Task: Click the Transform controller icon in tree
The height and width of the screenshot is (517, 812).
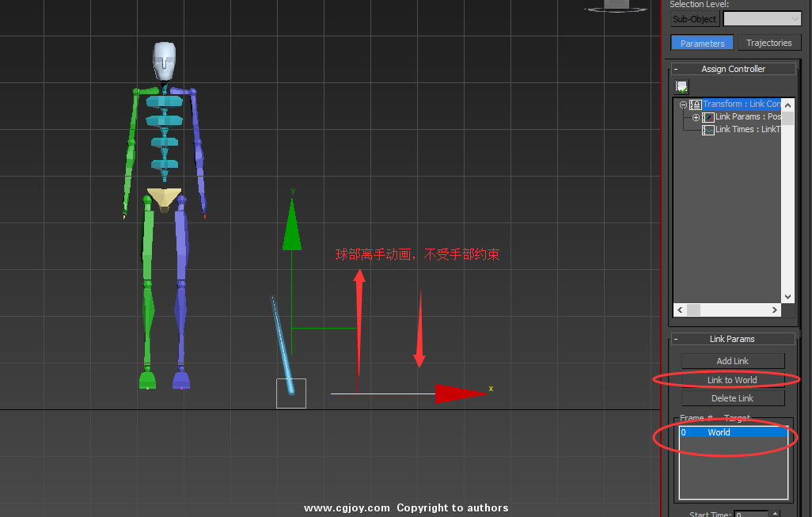Action: coord(695,105)
